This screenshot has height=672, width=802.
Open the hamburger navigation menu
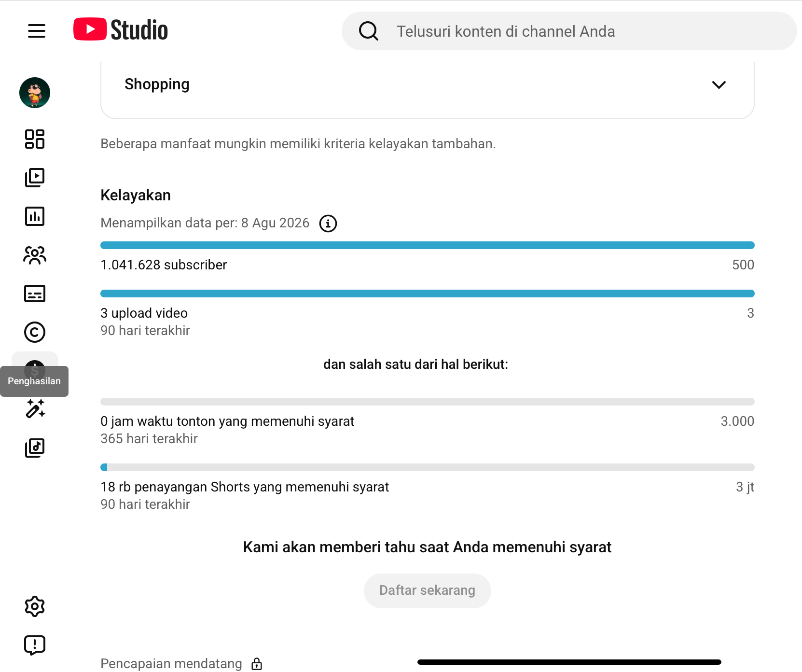(37, 31)
